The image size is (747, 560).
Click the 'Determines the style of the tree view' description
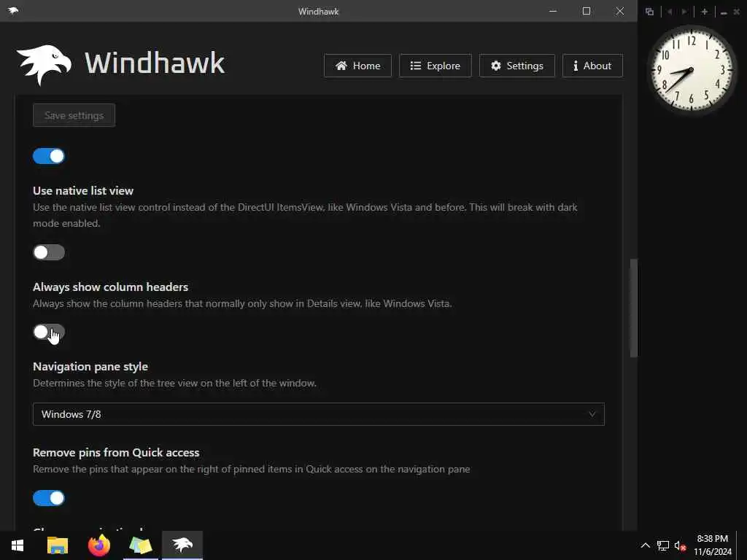[174, 384]
